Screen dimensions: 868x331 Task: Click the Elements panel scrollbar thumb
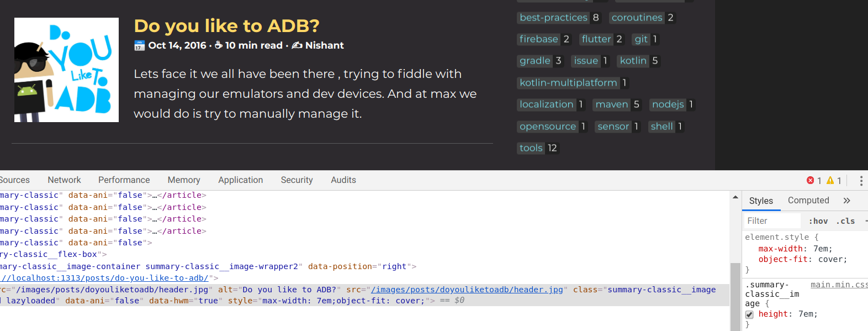tap(735, 296)
